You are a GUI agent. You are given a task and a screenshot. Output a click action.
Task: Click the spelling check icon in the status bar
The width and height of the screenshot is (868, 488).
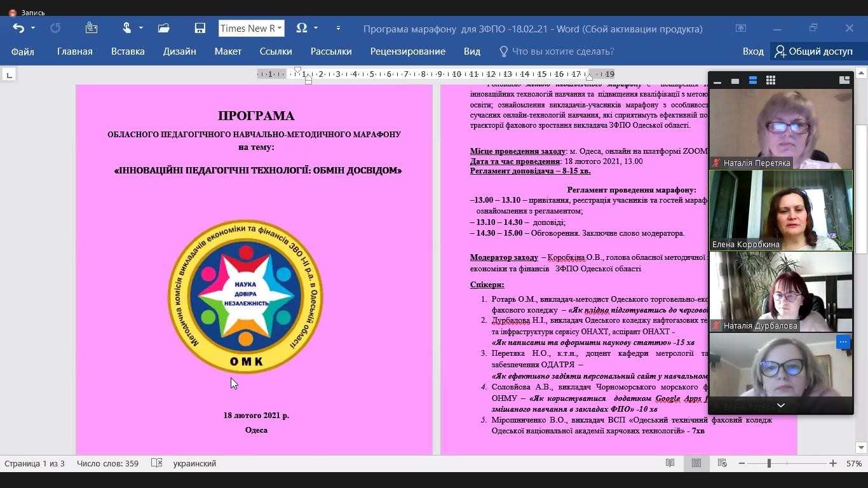tap(156, 463)
